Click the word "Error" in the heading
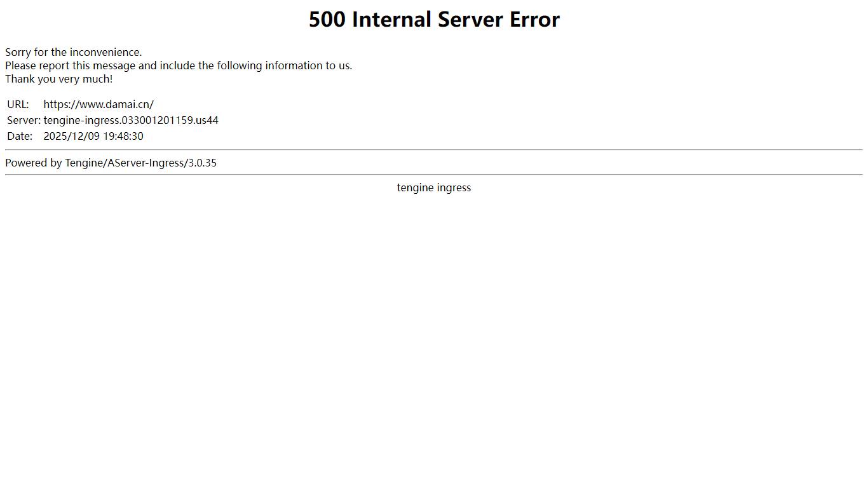 click(534, 20)
